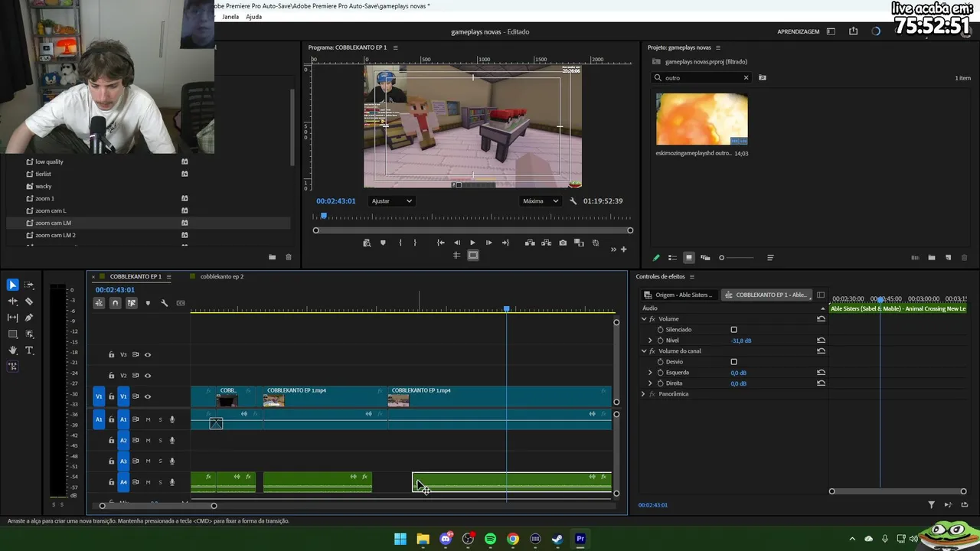
Task: Play the Program monitor
Action: tap(472, 243)
